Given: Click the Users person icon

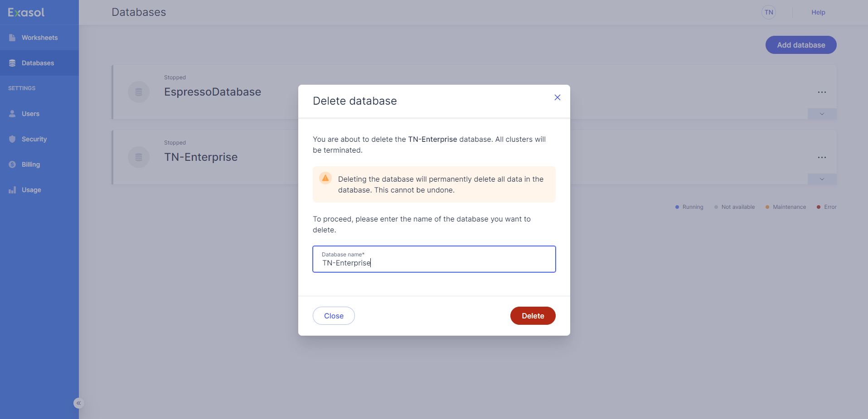Looking at the screenshot, I should coord(12,114).
